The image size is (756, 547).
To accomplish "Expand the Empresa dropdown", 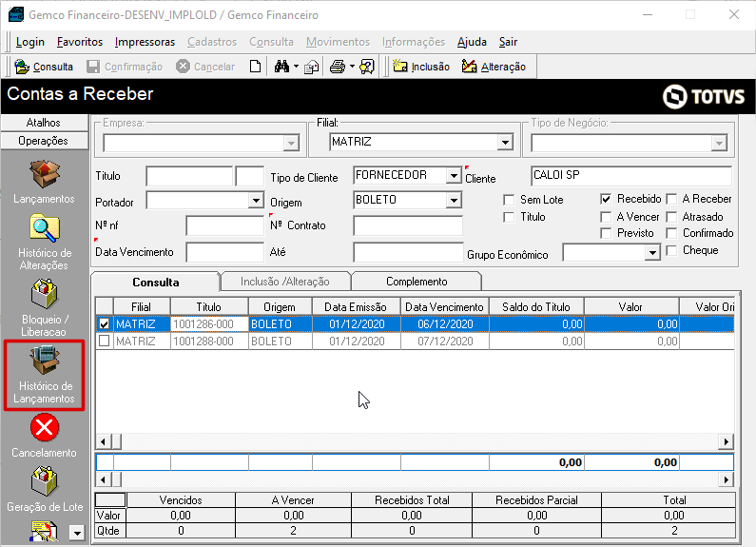I will pos(291,144).
